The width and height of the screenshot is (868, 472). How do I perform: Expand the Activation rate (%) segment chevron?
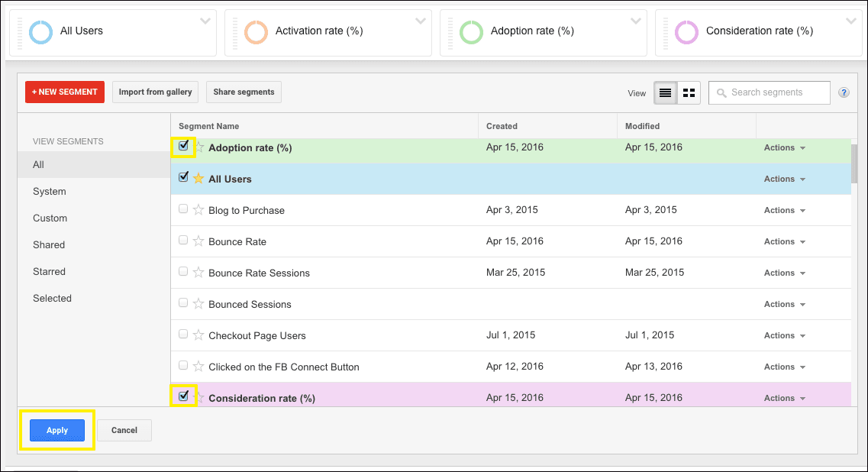click(421, 21)
